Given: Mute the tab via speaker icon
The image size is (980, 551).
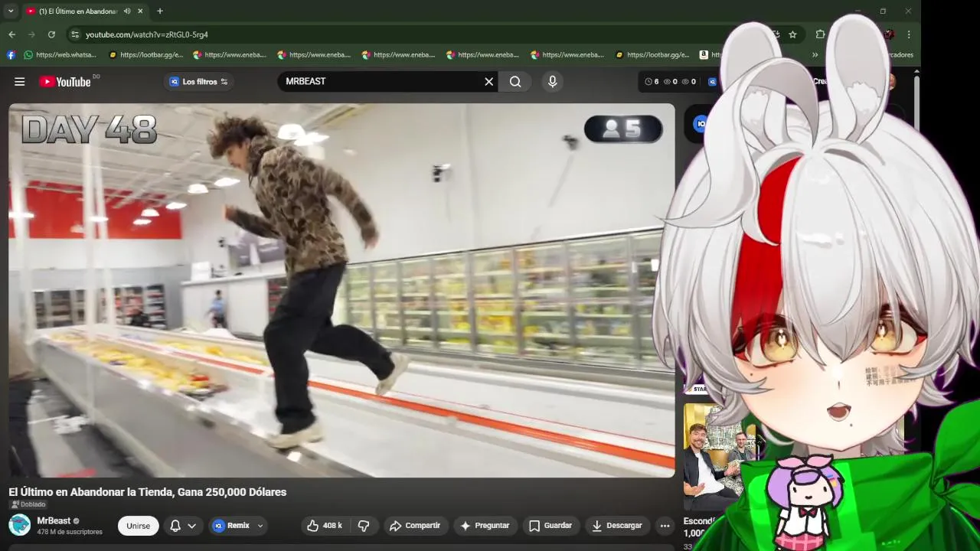Looking at the screenshot, I should click(127, 11).
